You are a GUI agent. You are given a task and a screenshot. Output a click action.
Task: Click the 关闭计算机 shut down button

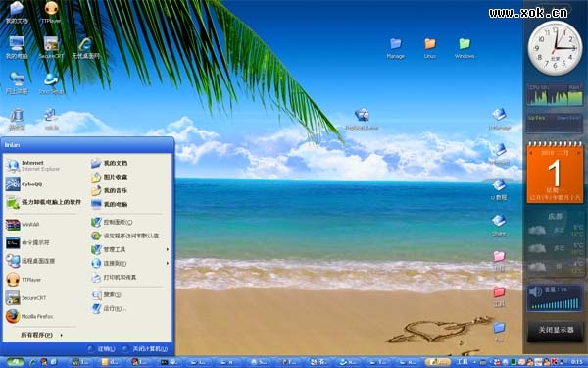145,349
